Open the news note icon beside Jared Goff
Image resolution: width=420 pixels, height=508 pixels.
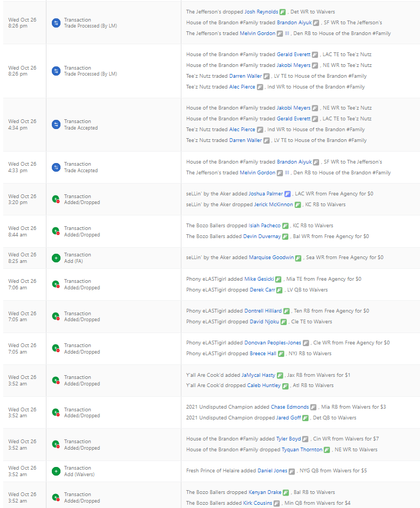(306, 418)
